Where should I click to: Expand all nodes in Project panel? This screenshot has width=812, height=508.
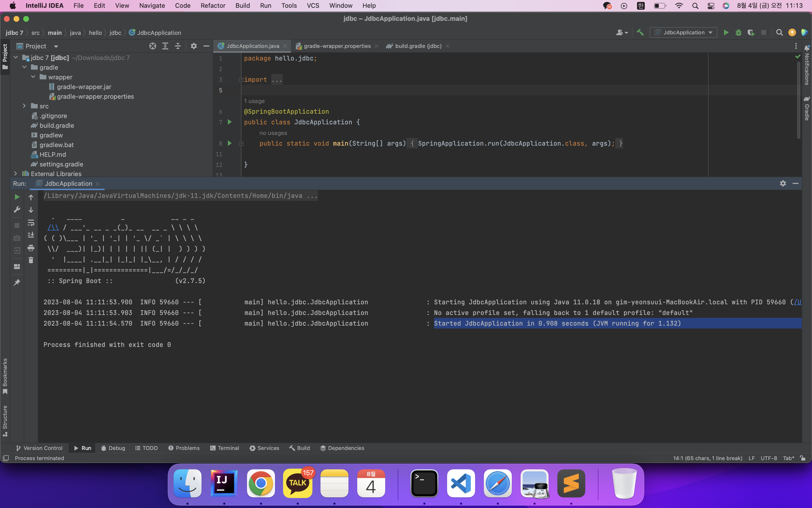(x=165, y=46)
